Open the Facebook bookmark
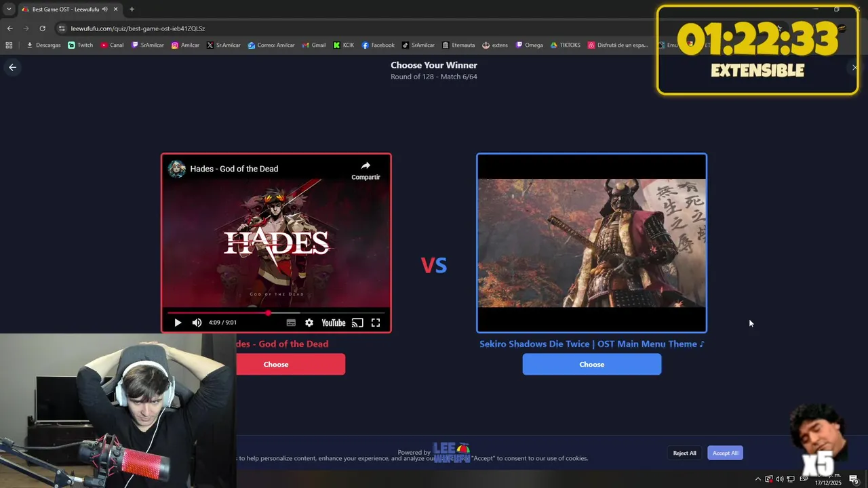This screenshot has width=868, height=488. click(x=378, y=45)
